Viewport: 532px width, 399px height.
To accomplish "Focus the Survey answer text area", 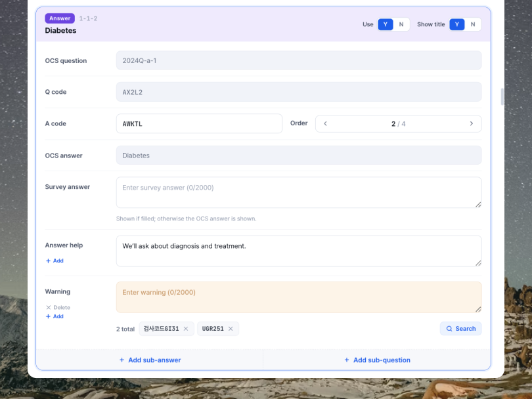I will (299, 192).
